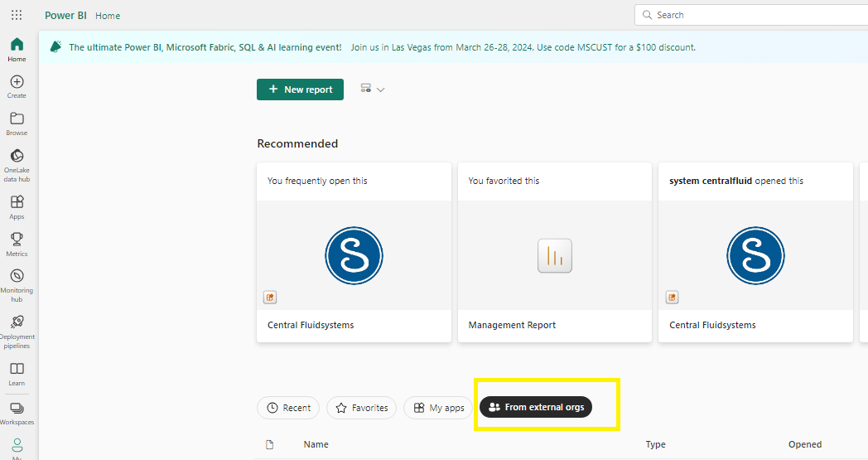The height and width of the screenshot is (460, 868).
Task: Open OneLake data hub
Action: [17, 165]
